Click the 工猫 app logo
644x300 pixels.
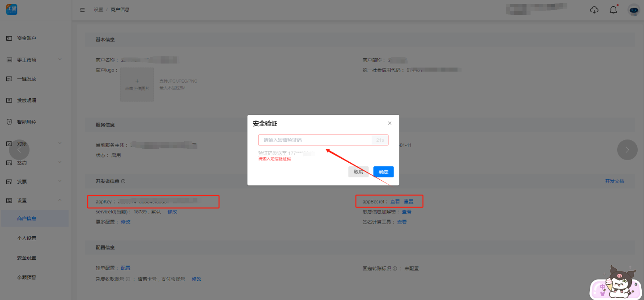[x=12, y=9]
